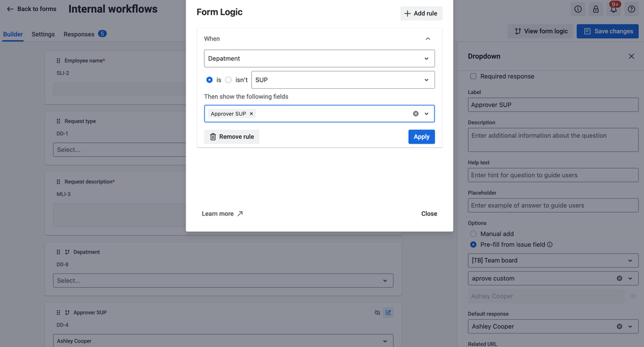
Task: Select the Manual add option
Action: [x=473, y=234]
